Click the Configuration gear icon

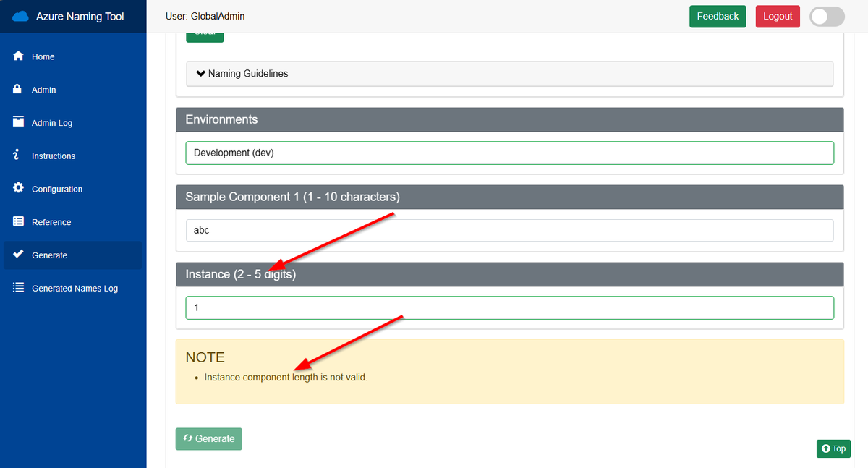pos(19,188)
